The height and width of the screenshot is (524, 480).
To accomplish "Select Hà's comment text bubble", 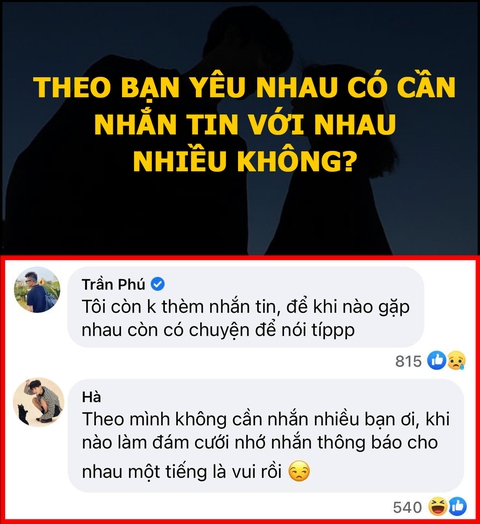I will tap(266, 436).
